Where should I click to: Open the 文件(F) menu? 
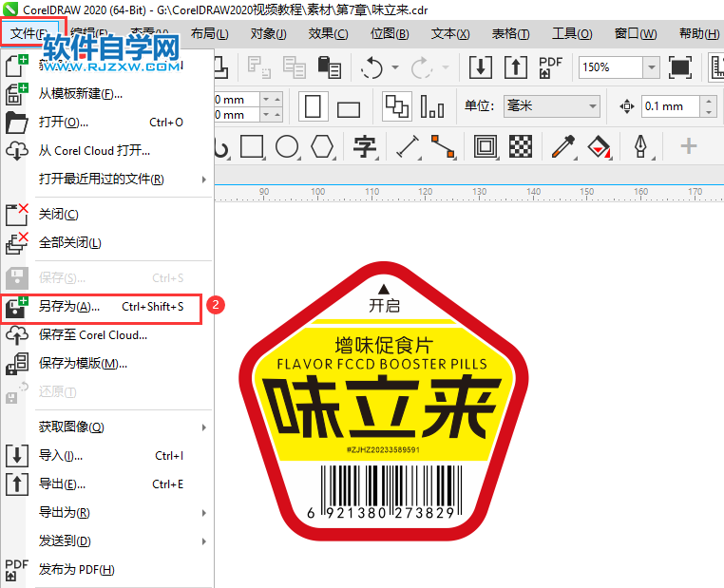click(29, 33)
